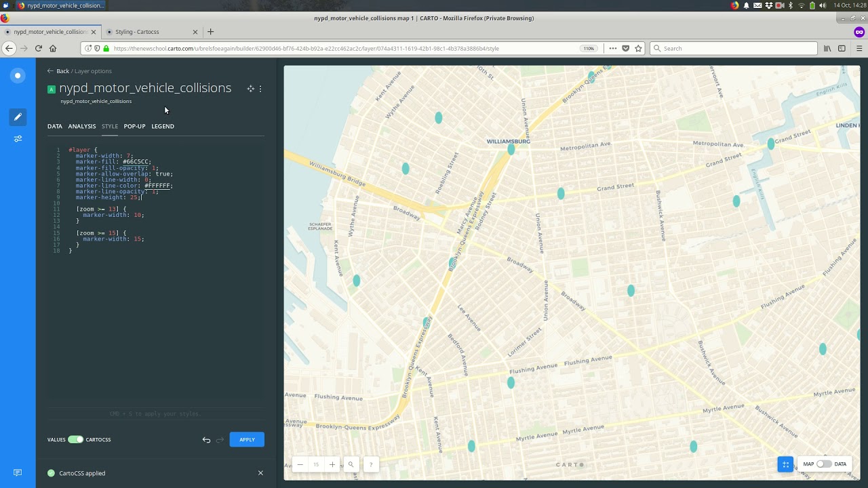Click the Dropbox tray icon
The width and height of the screenshot is (868, 488).
pyautogui.click(x=768, y=5)
